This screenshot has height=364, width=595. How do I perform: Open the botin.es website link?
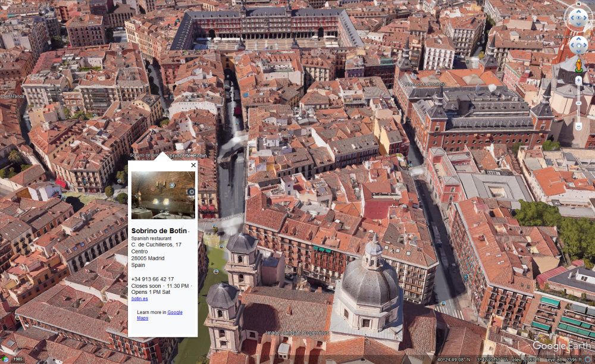pos(139,299)
